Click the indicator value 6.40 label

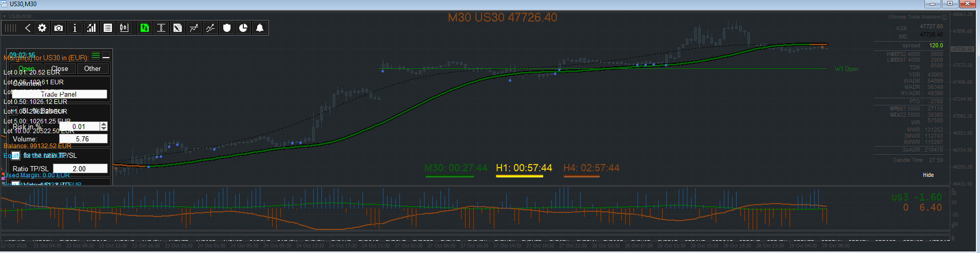point(930,207)
